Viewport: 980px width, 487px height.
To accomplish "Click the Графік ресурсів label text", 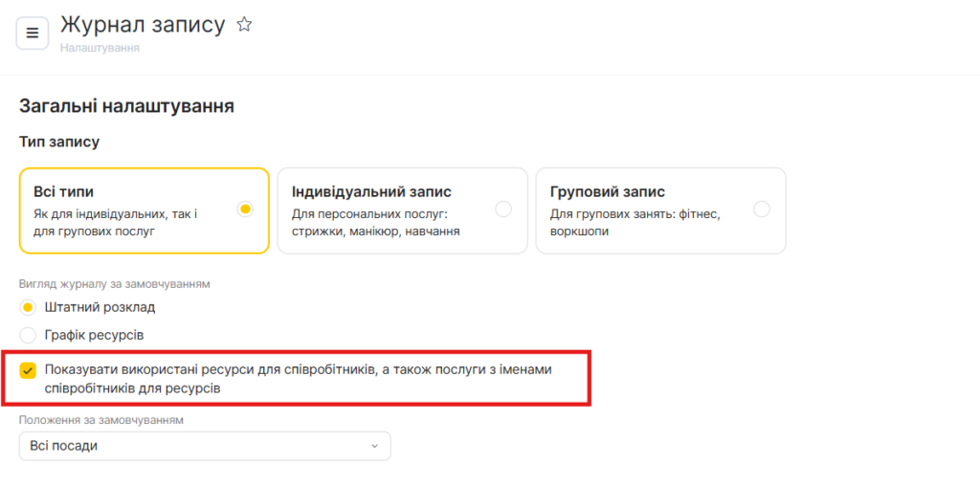I will pyautogui.click(x=94, y=336).
